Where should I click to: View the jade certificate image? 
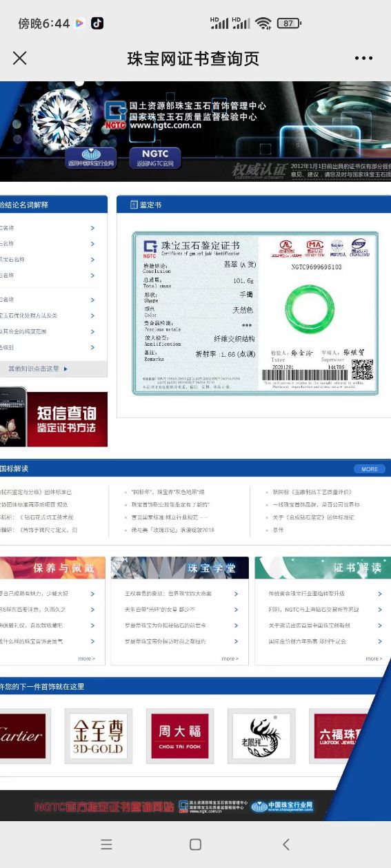(255, 313)
